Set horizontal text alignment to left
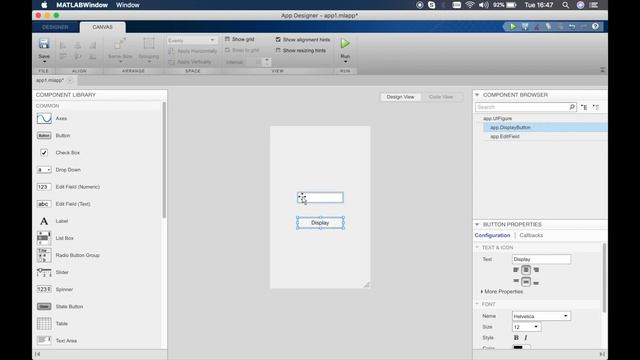This screenshot has height=360, width=640. 516,270
